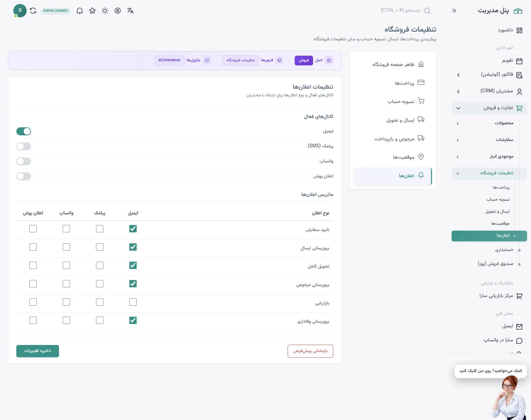Expand مشتریان (CRM) sidebar chevron
The height and width of the screenshot is (420, 531).
point(458,92)
